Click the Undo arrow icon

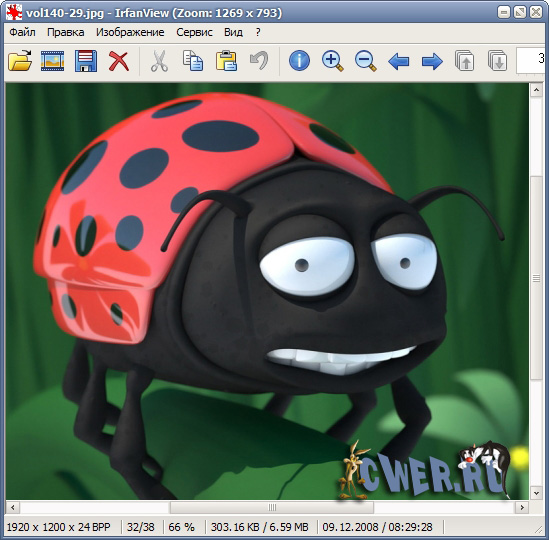[x=259, y=60]
